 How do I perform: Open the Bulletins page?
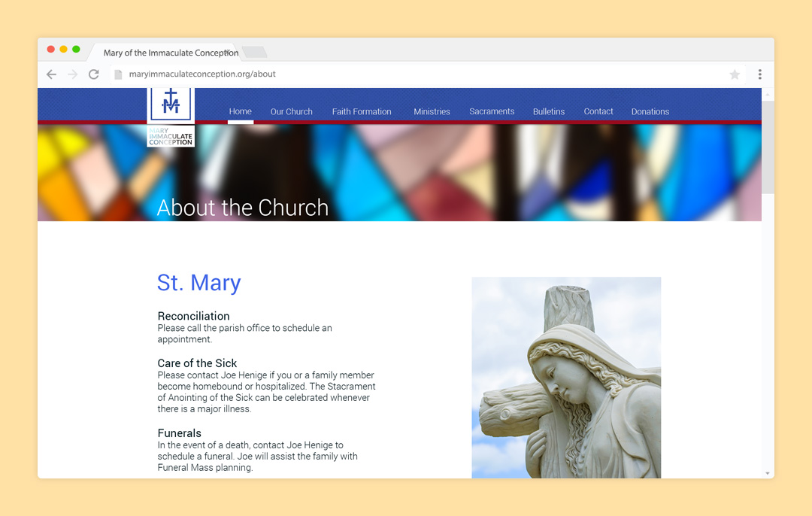[549, 111]
